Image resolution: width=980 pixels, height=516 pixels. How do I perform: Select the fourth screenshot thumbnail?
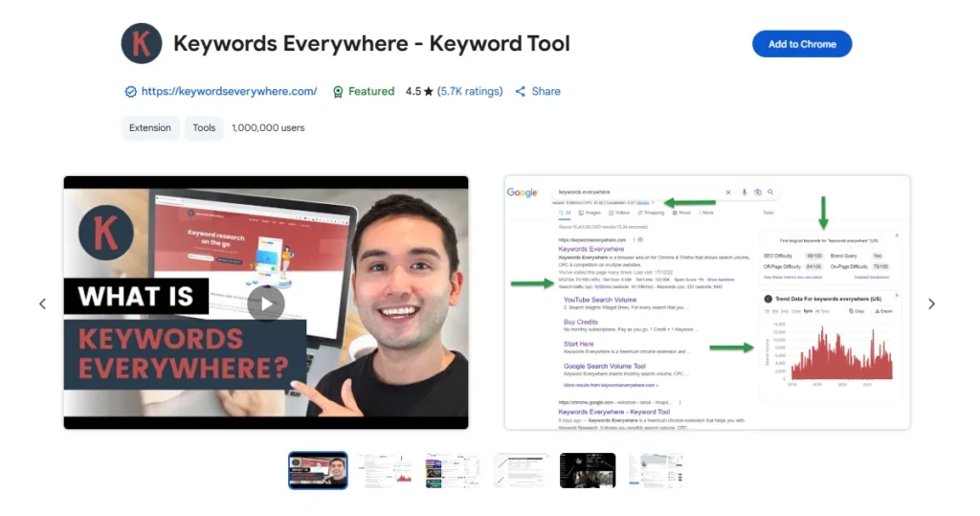[x=521, y=470]
